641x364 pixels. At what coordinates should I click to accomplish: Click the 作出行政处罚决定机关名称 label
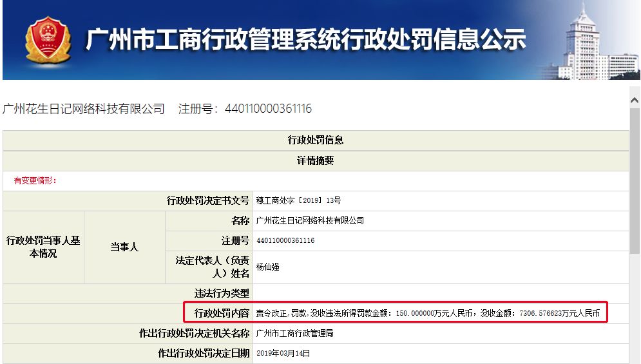click(194, 333)
